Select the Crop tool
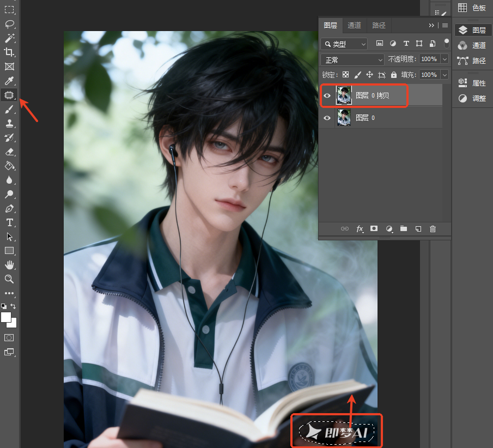The image size is (493, 448). tap(9, 52)
